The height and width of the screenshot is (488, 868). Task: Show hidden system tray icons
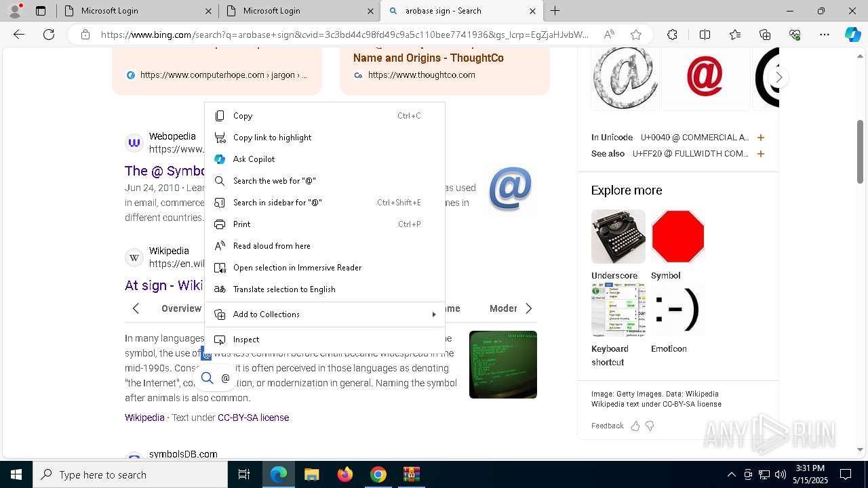pyautogui.click(x=731, y=474)
